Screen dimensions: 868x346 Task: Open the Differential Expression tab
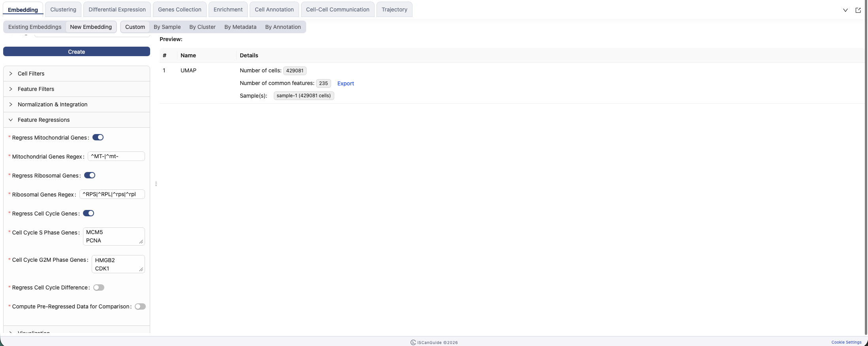117,9
